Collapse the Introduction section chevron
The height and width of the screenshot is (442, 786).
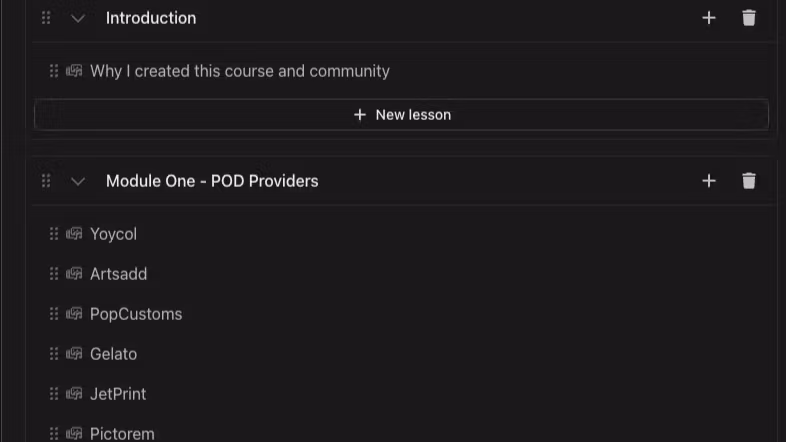pyautogui.click(x=78, y=18)
